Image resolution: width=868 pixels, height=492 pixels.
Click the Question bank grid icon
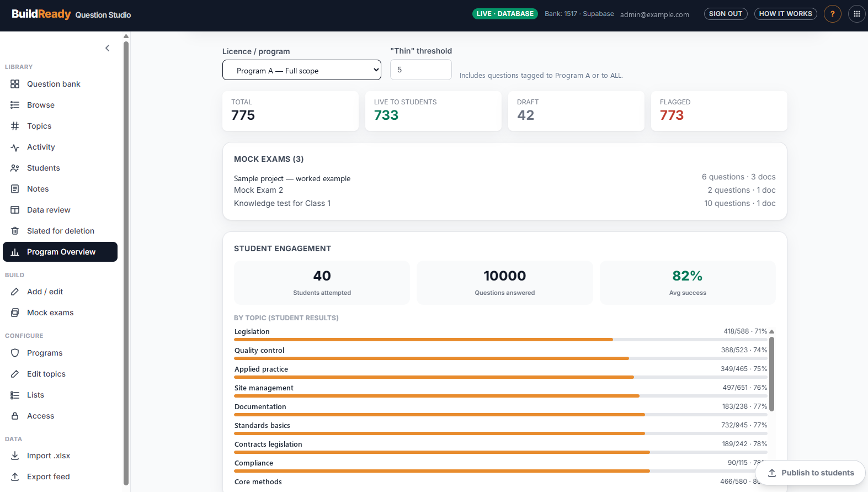click(15, 84)
